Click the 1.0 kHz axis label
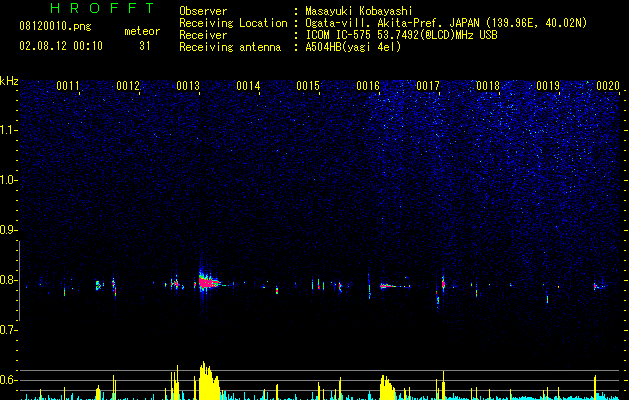The width and height of the screenshot is (629, 400). (8, 180)
